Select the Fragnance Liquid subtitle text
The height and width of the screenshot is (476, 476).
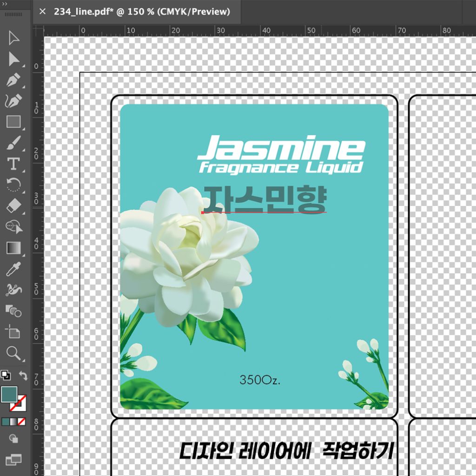tap(281, 168)
